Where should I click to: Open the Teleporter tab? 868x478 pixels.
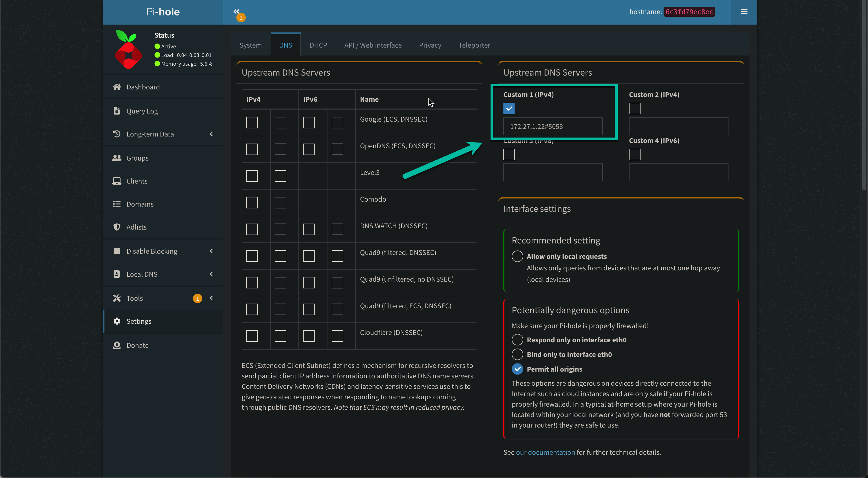tap(474, 45)
